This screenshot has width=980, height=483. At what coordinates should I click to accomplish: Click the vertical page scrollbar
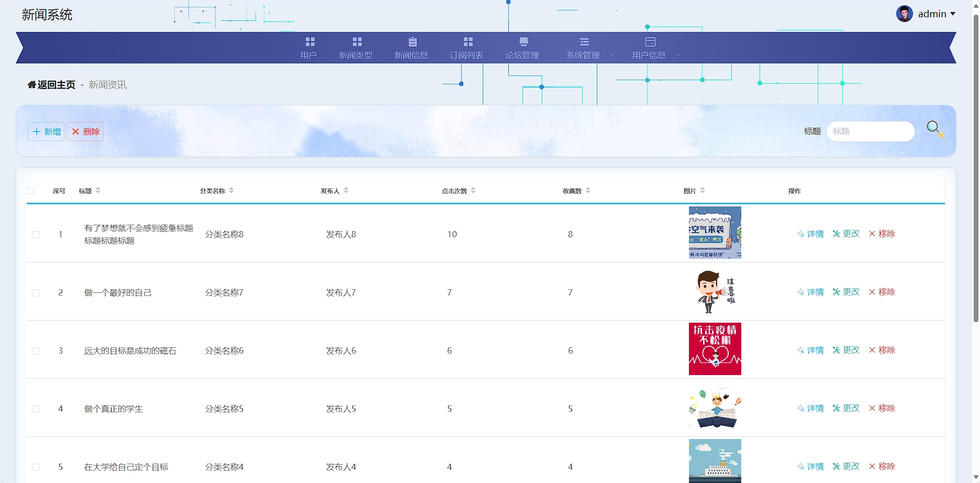click(976, 168)
